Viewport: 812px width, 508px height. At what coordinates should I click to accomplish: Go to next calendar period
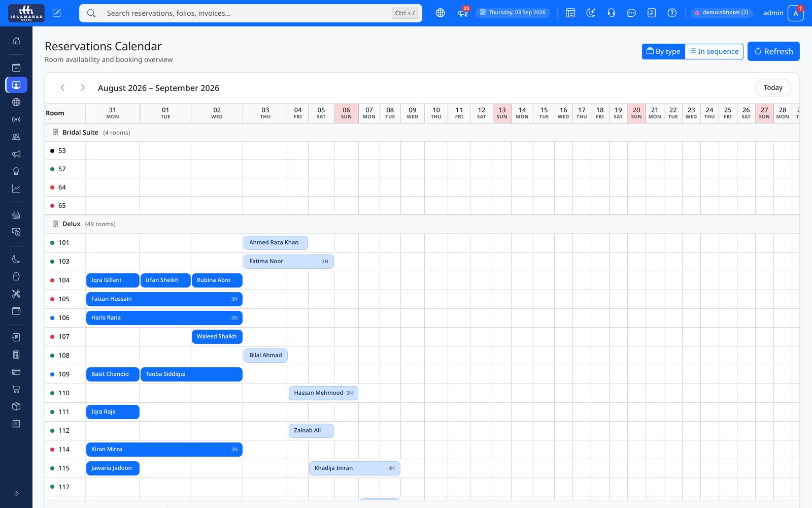click(x=83, y=88)
